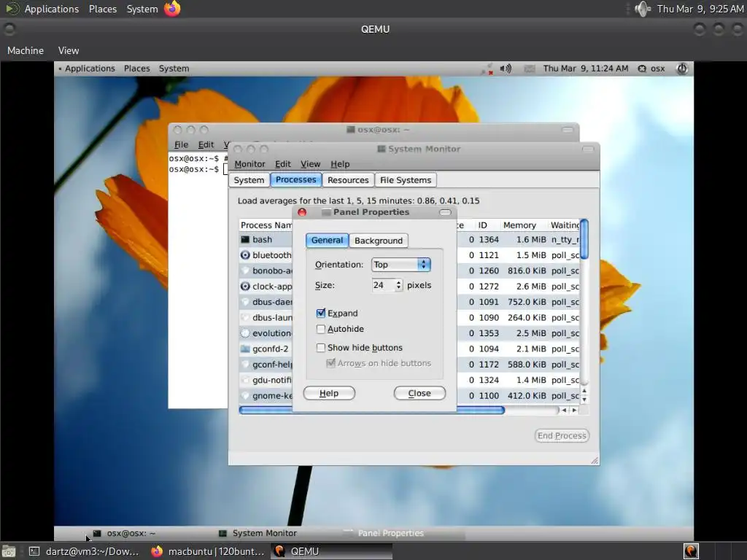The image size is (747, 560).
Task: Click the host volume speaker icon
Action: tap(642, 9)
